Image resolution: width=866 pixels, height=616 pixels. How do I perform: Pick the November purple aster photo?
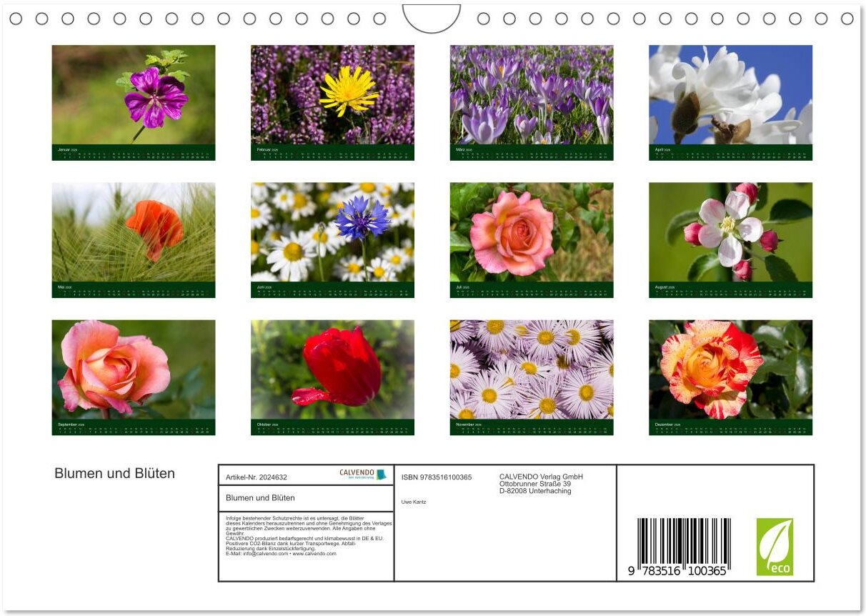pyautogui.click(x=531, y=369)
